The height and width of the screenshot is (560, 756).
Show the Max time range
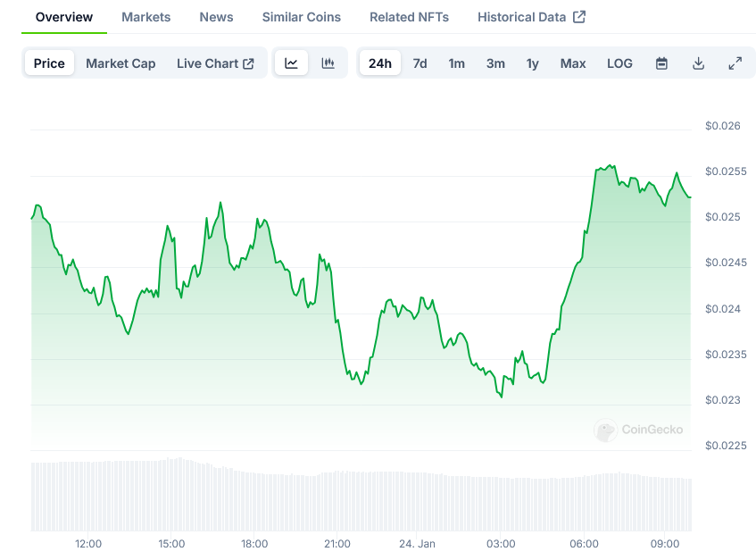coord(572,63)
